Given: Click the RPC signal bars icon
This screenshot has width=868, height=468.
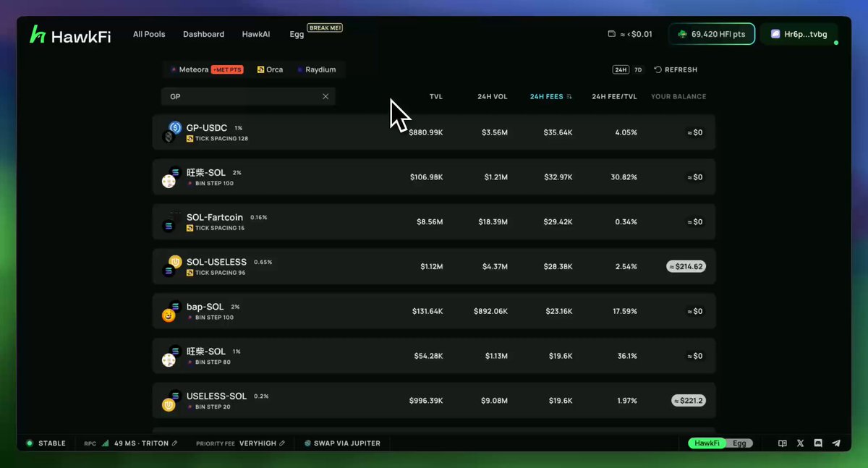Looking at the screenshot, I should tap(105, 443).
